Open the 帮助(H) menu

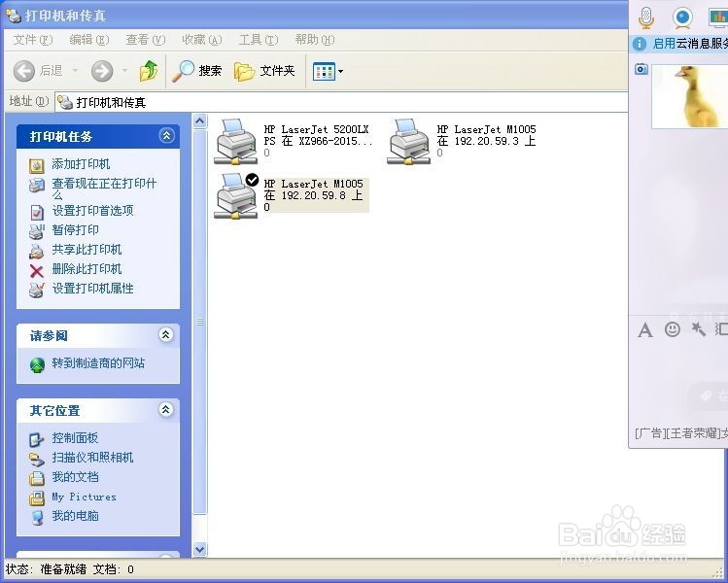[314, 40]
